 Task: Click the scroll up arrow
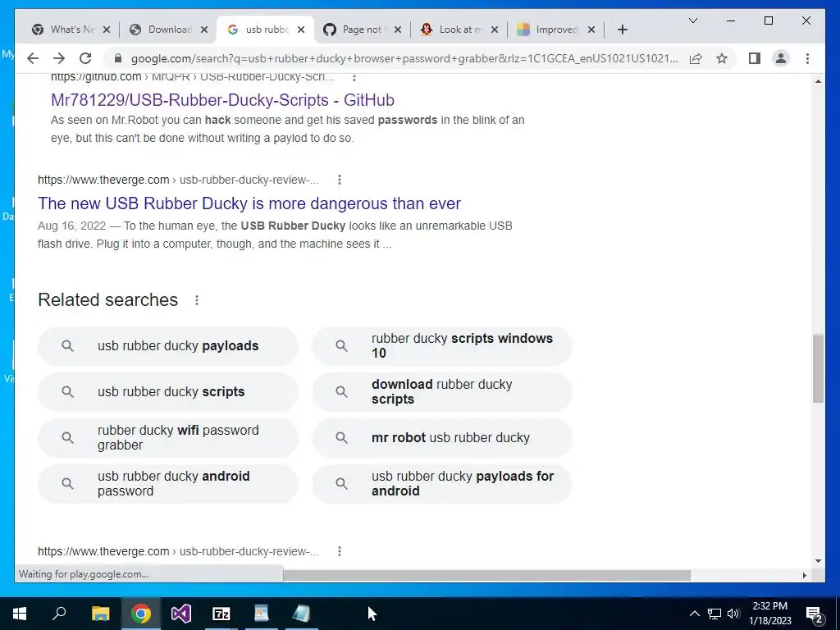818,81
